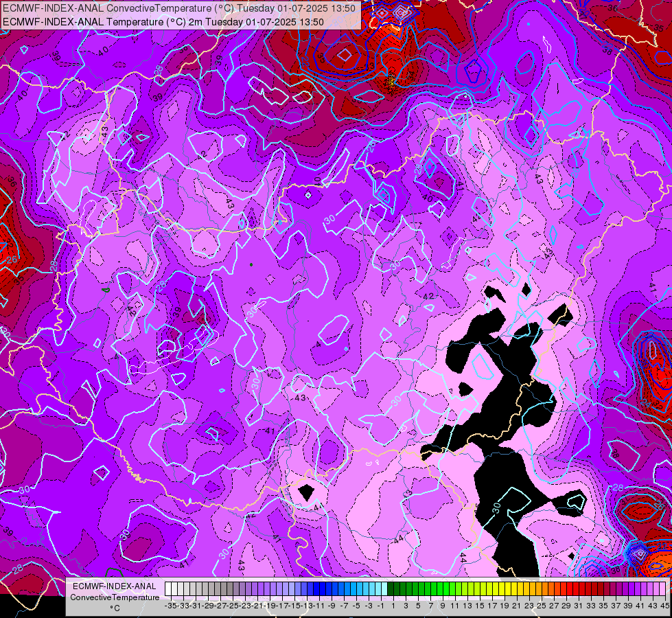The height and width of the screenshot is (618, 672).
Task: Click the 'ECMWF-INDEX-ANAL' label in the legend
Action: (115, 586)
